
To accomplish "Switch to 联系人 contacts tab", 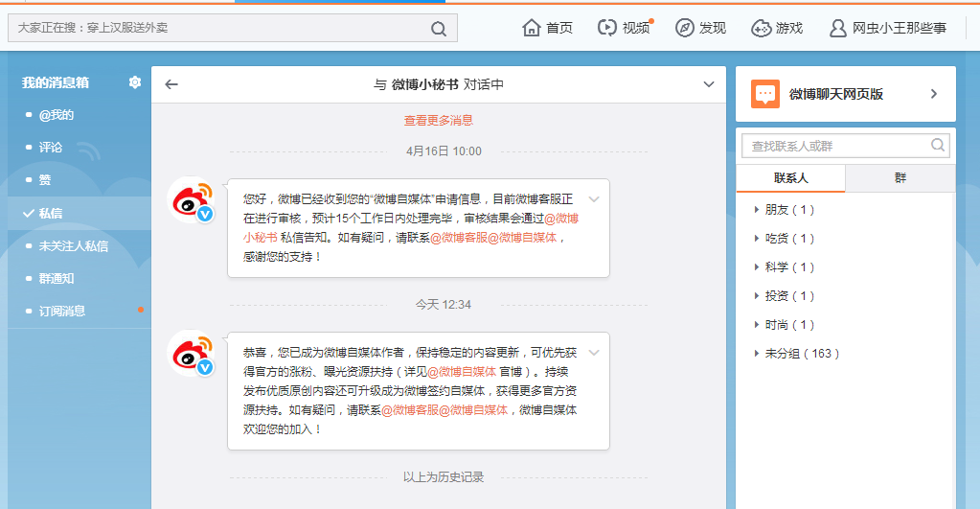I will pos(790,178).
